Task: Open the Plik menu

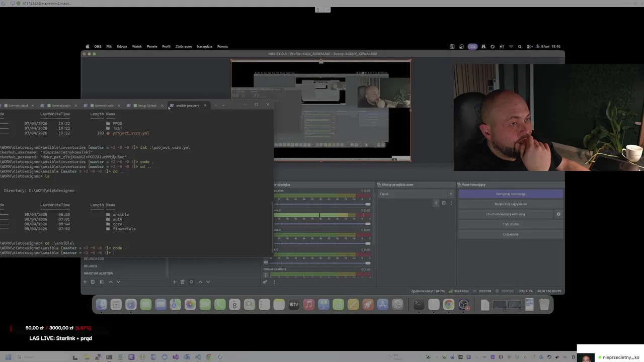Action: [x=109, y=46]
